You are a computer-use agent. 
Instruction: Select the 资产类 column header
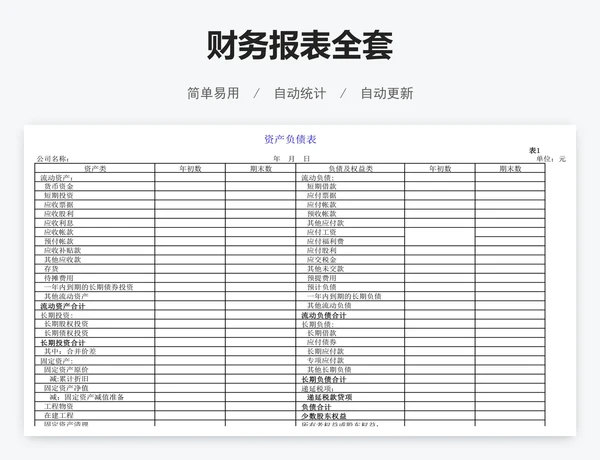(x=95, y=168)
